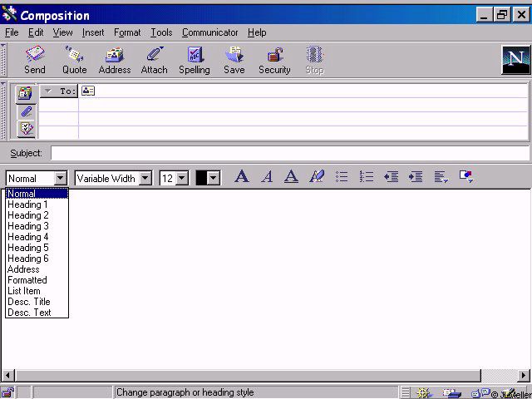
Task: Select Address paragraph style
Action: [37, 269]
